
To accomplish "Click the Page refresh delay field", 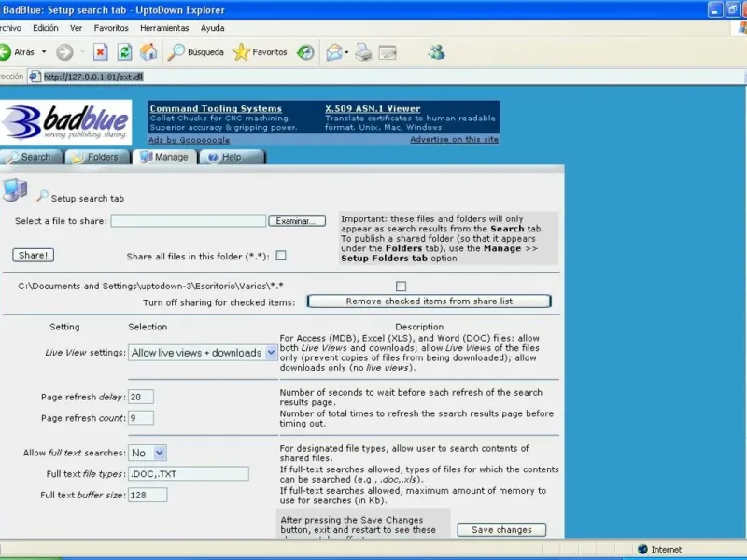I will pos(141,397).
